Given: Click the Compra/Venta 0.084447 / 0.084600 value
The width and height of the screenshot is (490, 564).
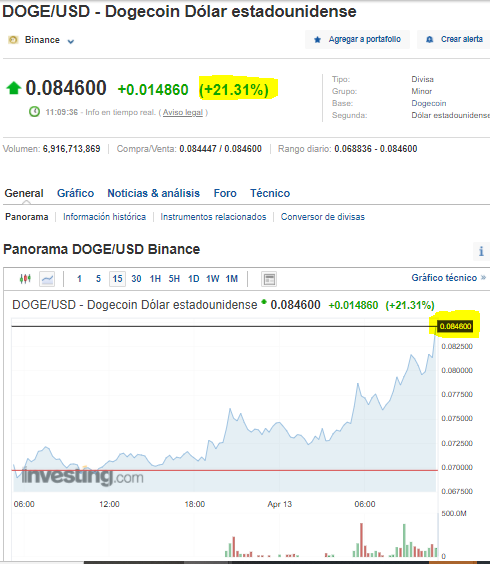Looking at the screenshot, I should (x=220, y=149).
